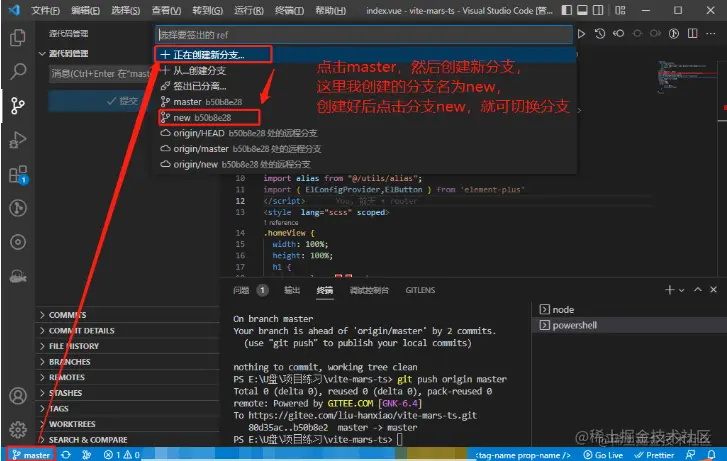Screen dimensions: 727x461
Task: Switch to the GITLENS panel tab
Action: tap(420, 290)
